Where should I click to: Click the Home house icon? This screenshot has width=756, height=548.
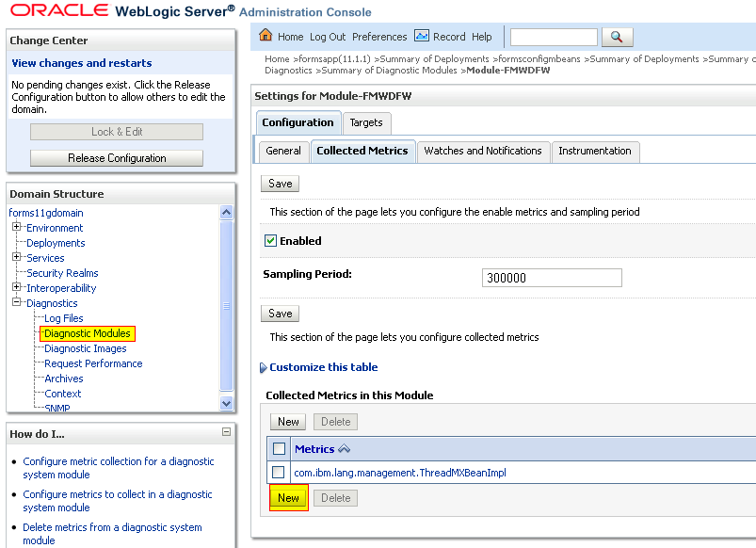coord(265,35)
